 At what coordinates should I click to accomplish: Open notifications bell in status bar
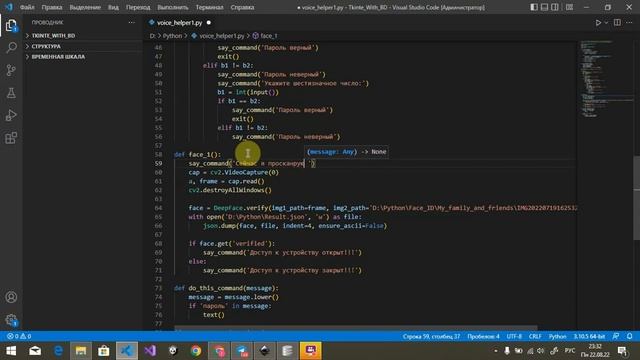(x=629, y=336)
